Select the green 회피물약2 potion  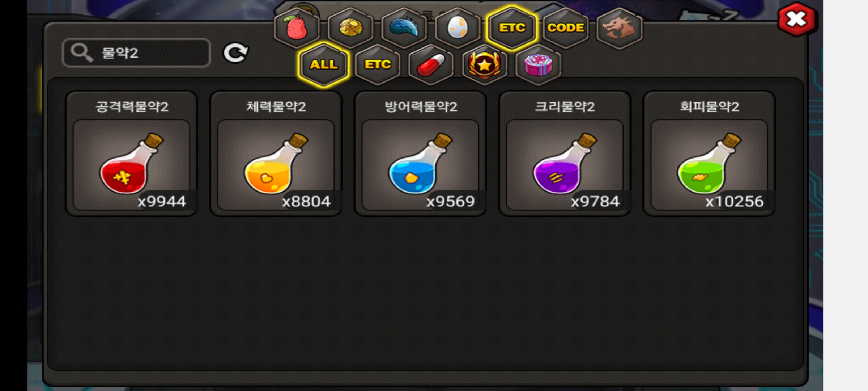tap(709, 154)
